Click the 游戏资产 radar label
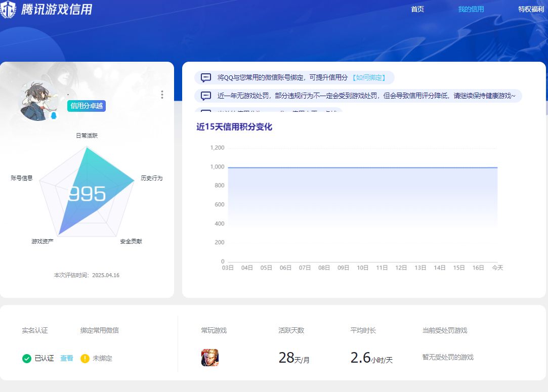This screenshot has height=392, width=548. 43,241
